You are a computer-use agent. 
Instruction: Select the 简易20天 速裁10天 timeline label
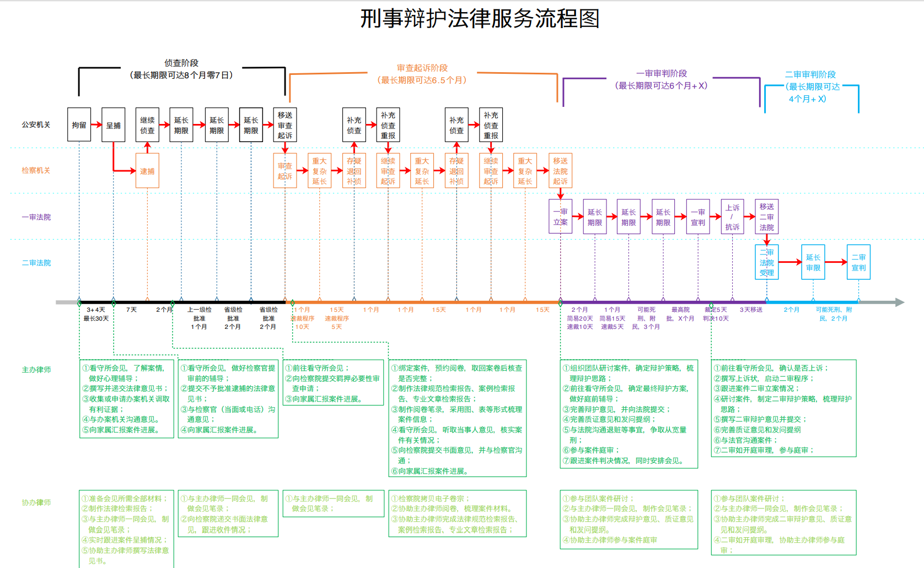point(580,322)
